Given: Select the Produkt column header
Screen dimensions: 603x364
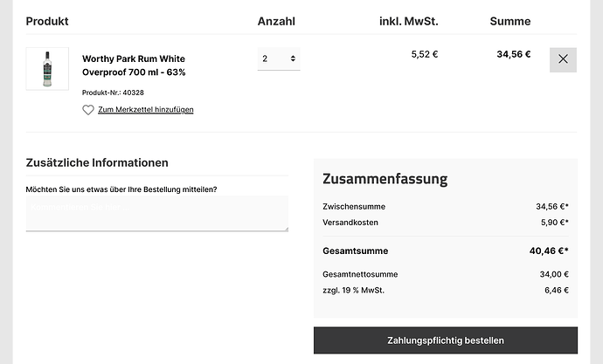Looking at the screenshot, I should (x=47, y=21).
